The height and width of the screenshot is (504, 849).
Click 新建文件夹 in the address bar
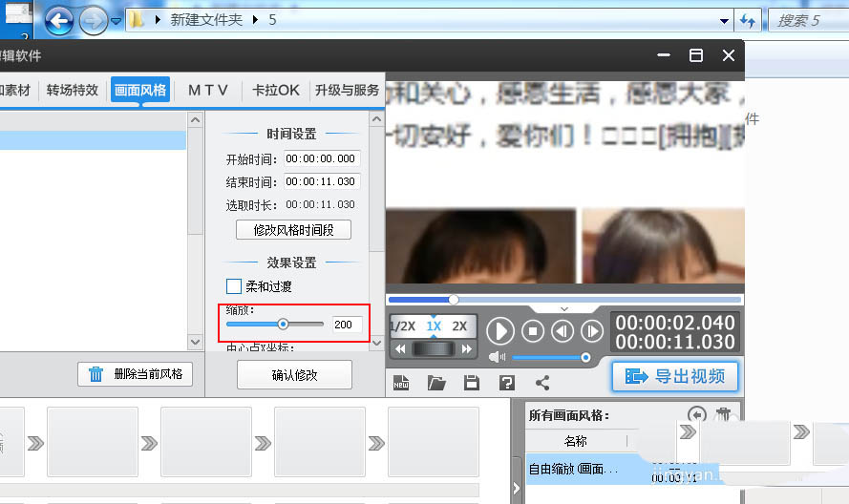pyautogui.click(x=206, y=20)
